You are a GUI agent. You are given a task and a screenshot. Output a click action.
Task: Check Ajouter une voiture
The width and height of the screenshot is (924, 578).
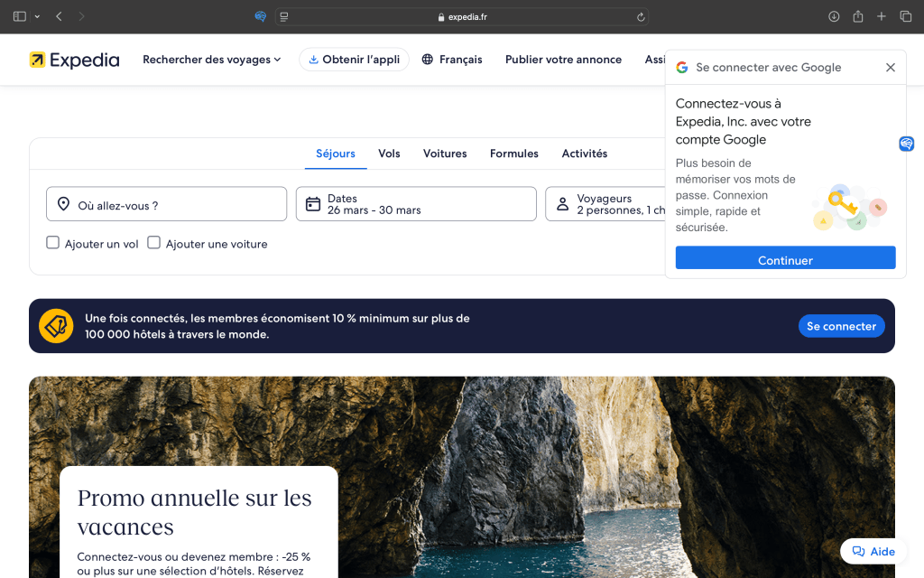[153, 242]
